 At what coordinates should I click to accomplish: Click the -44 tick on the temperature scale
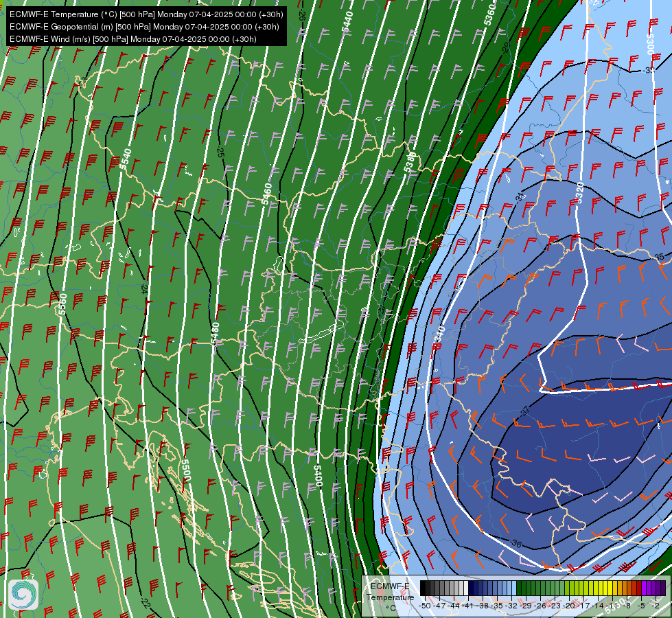tap(454, 606)
